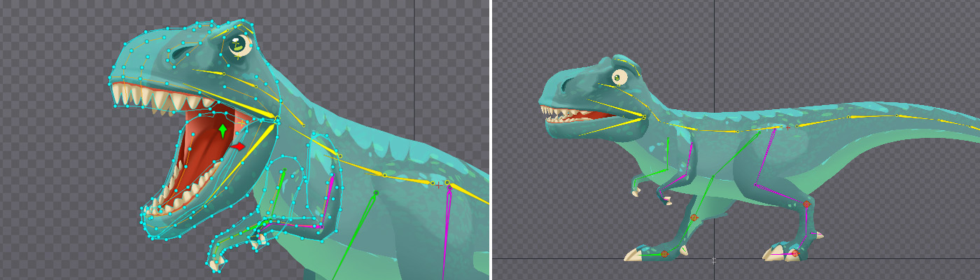Image resolution: width=980 pixels, height=280 pixels.
Task: Select the magenta rear thigh bone in full-body view
Action: (x=764, y=157)
